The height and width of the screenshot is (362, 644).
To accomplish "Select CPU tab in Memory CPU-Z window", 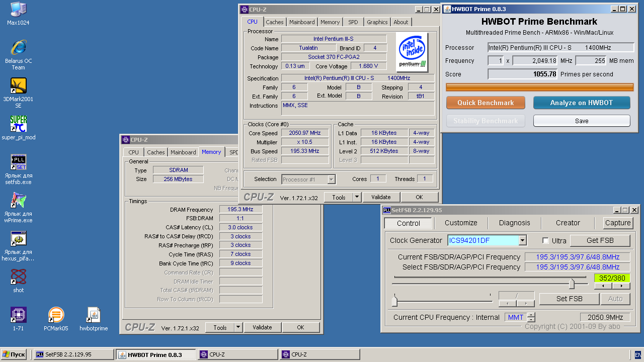I will pyautogui.click(x=133, y=152).
